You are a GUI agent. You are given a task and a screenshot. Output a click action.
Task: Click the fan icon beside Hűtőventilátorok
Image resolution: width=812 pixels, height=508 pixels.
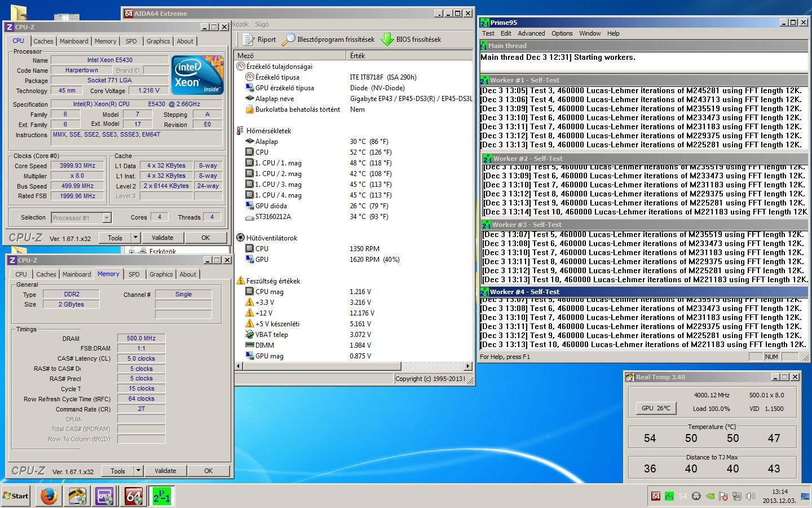tap(240, 238)
